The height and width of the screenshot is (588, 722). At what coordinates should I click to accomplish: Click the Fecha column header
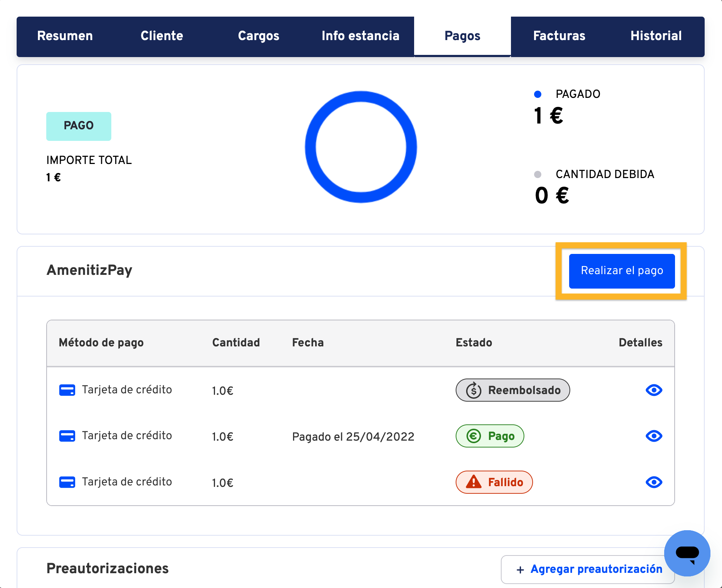308,342
